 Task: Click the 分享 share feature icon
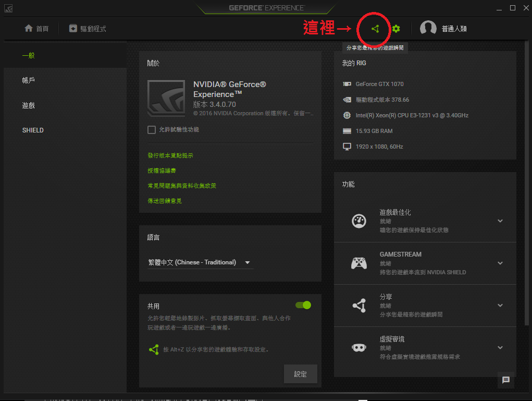[359, 305]
